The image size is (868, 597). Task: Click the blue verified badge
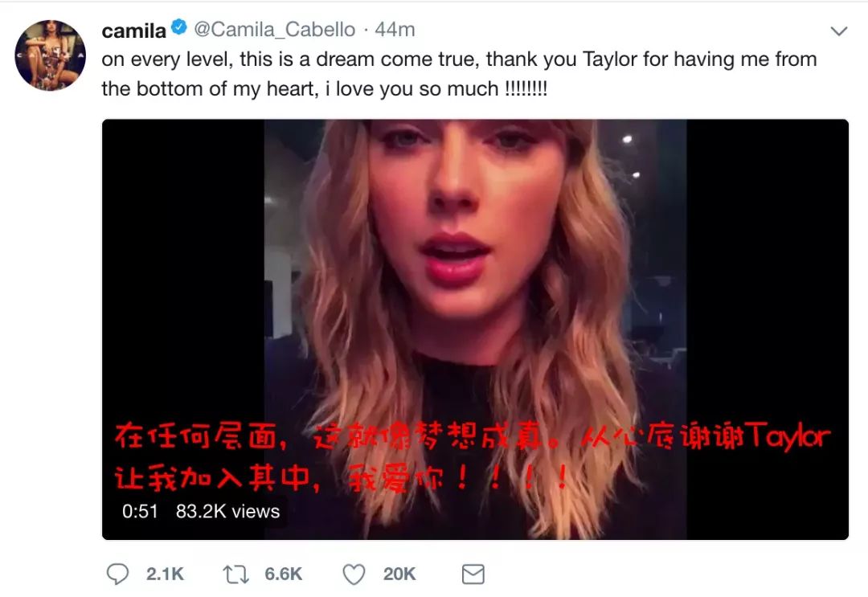pos(178,27)
